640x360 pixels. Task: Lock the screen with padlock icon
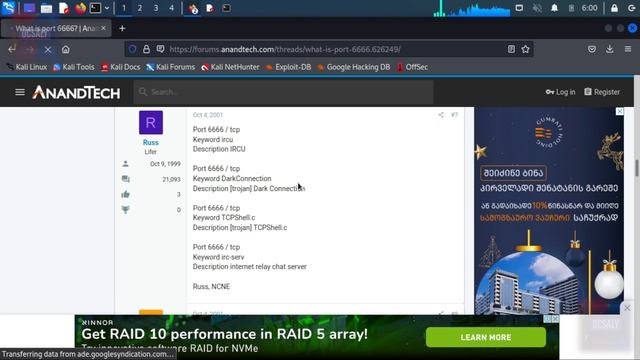[614, 8]
